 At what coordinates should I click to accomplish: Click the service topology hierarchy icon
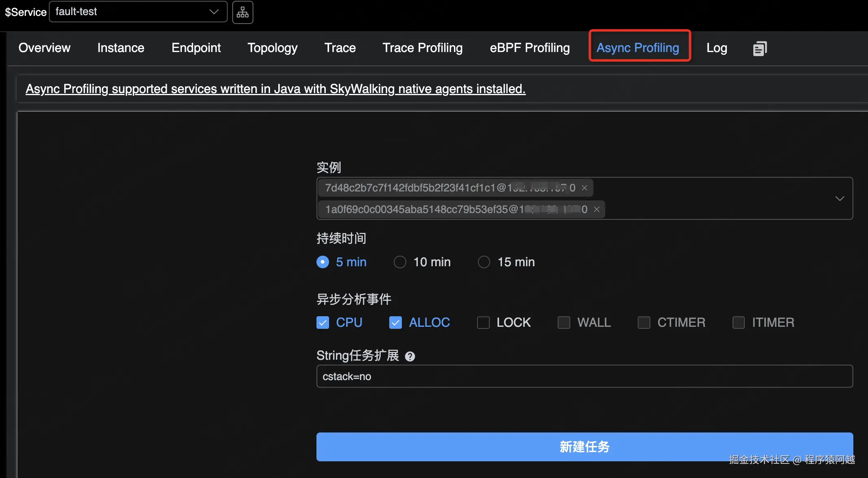(242, 12)
